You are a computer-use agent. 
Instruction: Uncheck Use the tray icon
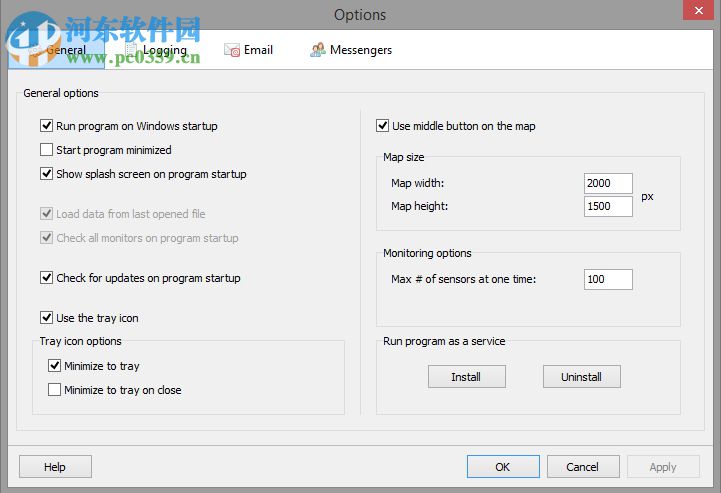46,317
